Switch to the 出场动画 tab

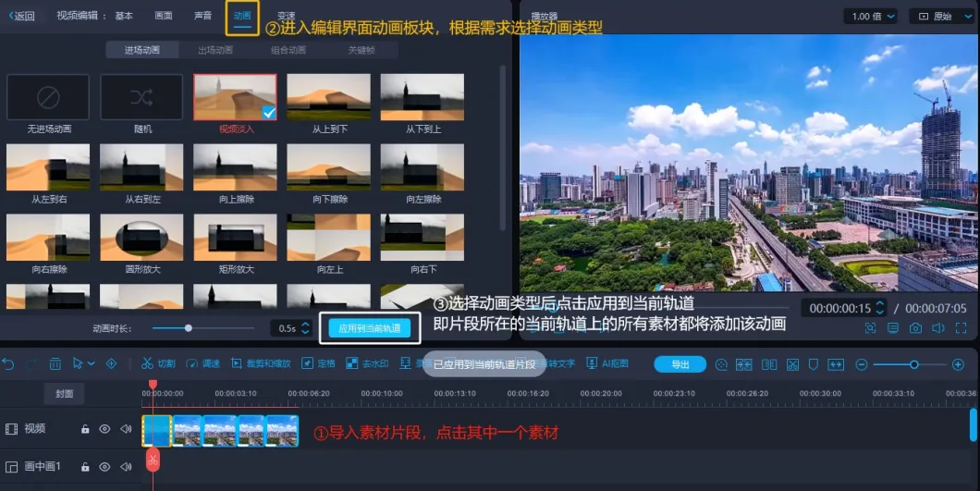click(x=216, y=50)
